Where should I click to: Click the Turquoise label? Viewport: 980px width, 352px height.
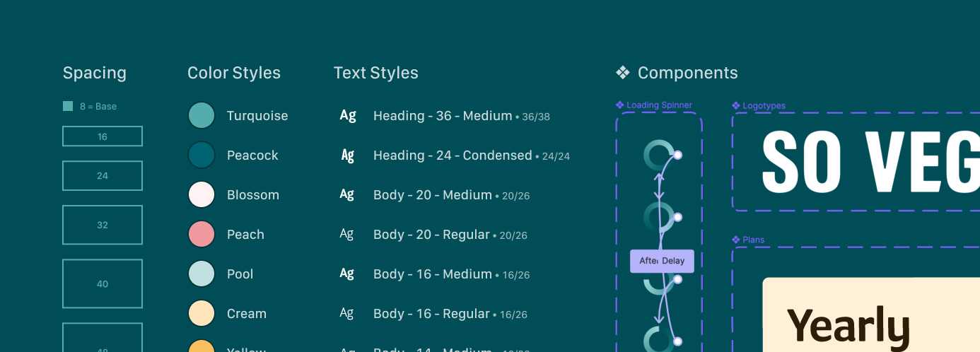(x=257, y=116)
